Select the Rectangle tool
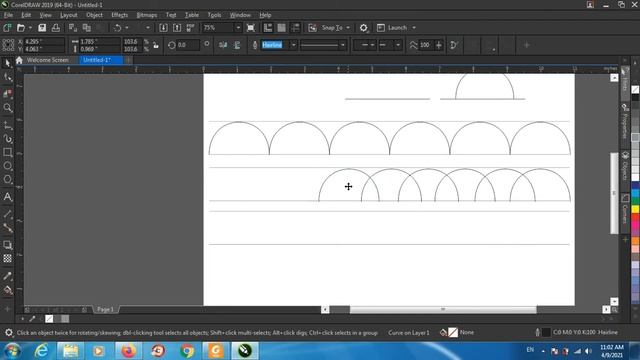The width and height of the screenshot is (640, 360). [7, 153]
